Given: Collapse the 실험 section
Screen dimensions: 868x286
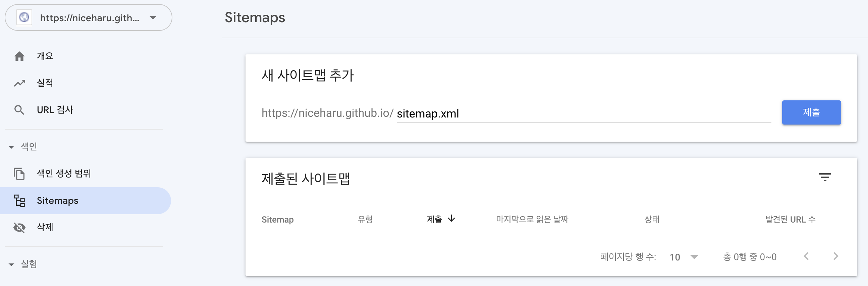Looking at the screenshot, I should point(11,265).
